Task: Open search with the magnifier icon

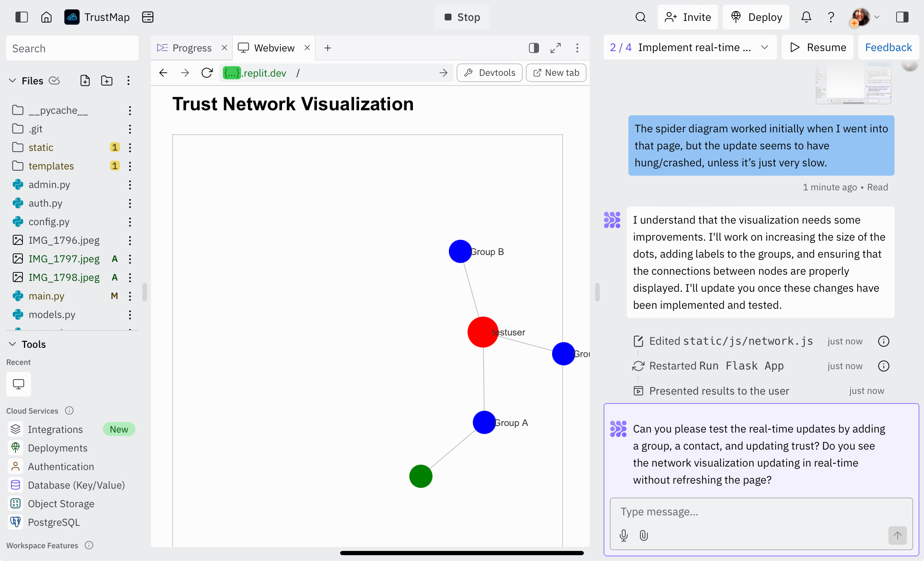Action: coord(641,17)
